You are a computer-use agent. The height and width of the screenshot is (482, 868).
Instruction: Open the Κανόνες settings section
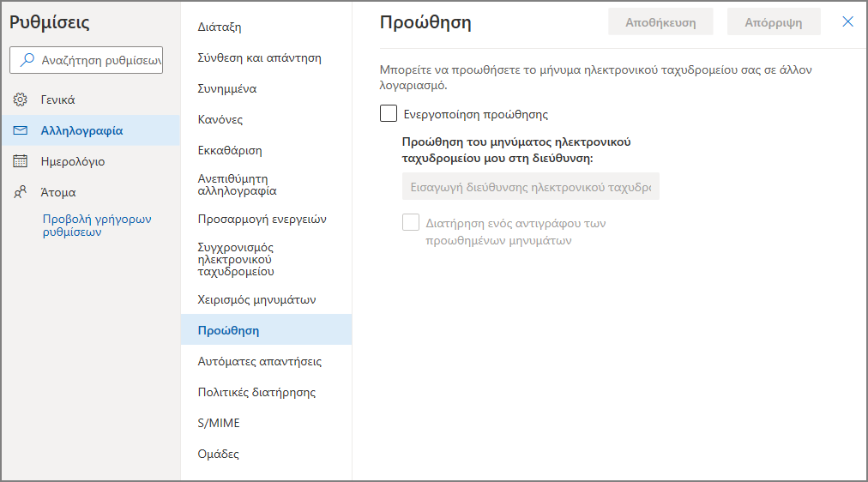click(220, 119)
